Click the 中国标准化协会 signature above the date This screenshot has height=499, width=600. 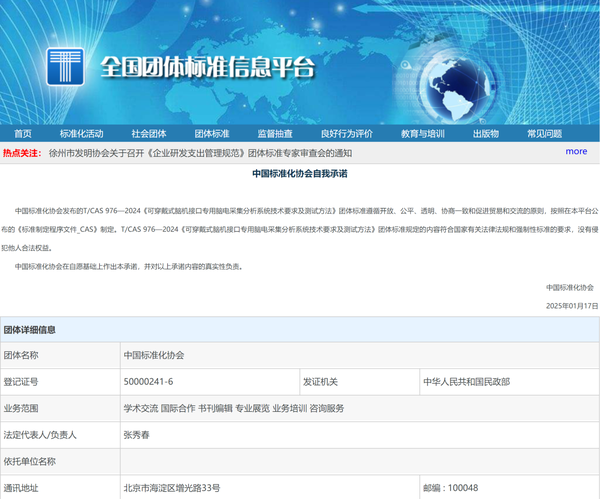coord(570,287)
